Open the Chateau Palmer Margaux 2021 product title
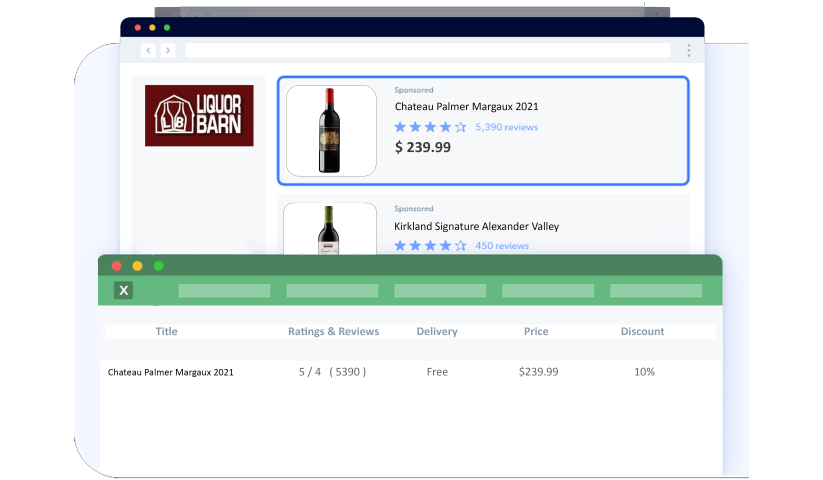This screenshot has width=823, height=480. point(467,106)
